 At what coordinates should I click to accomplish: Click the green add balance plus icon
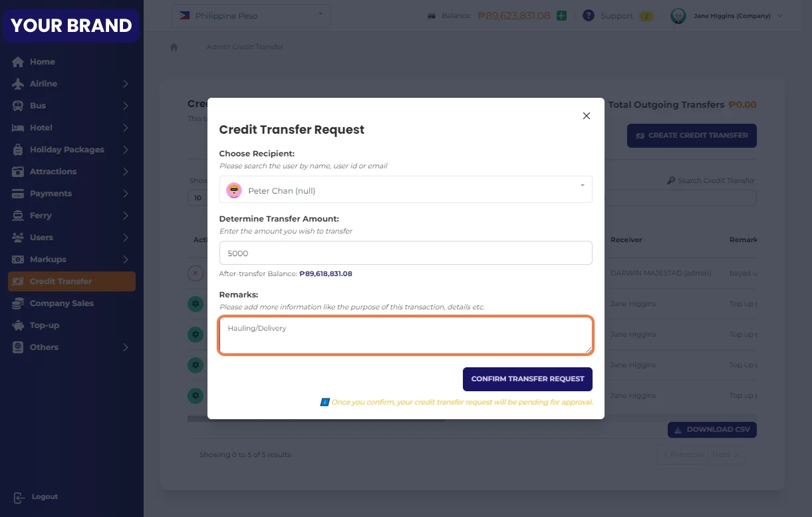click(562, 16)
